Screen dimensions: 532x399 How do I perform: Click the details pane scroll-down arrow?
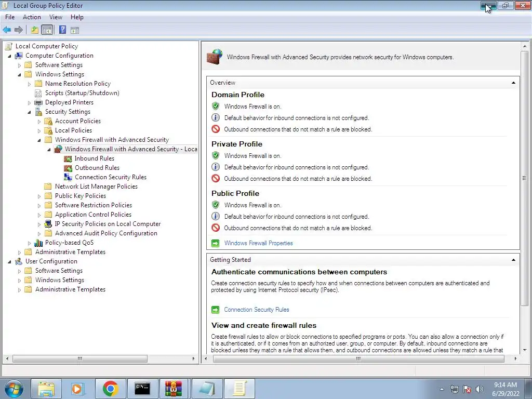pyautogui.click(x=524, y=350)
